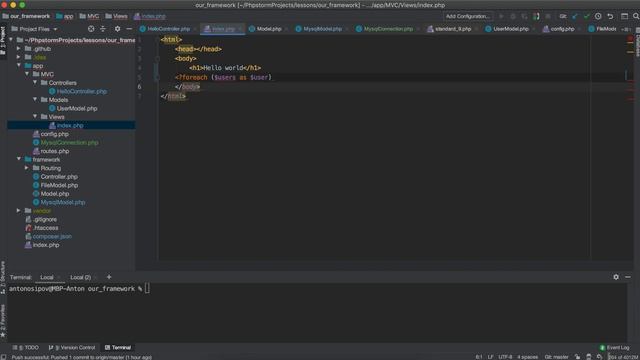Open the Search Everywhere magnifier
640x360 pixels.
click(x=636, y=16)
